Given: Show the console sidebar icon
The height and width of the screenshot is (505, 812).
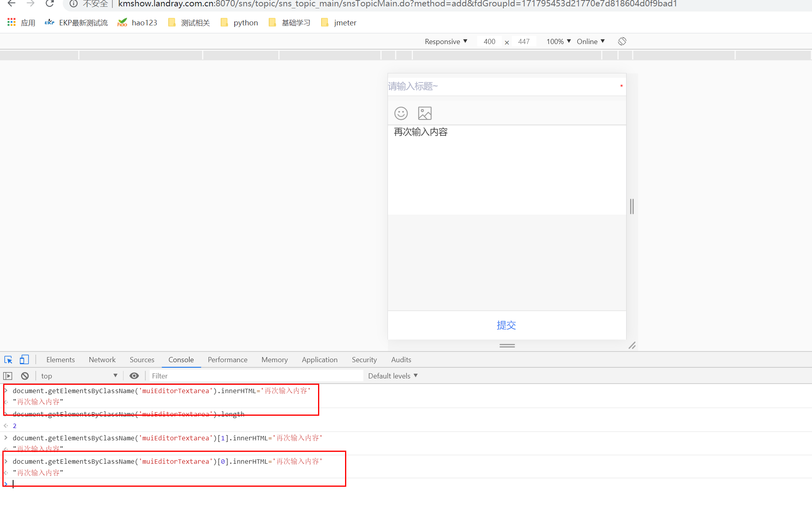Looking at the screenshot, I should (x=8, y=376).
